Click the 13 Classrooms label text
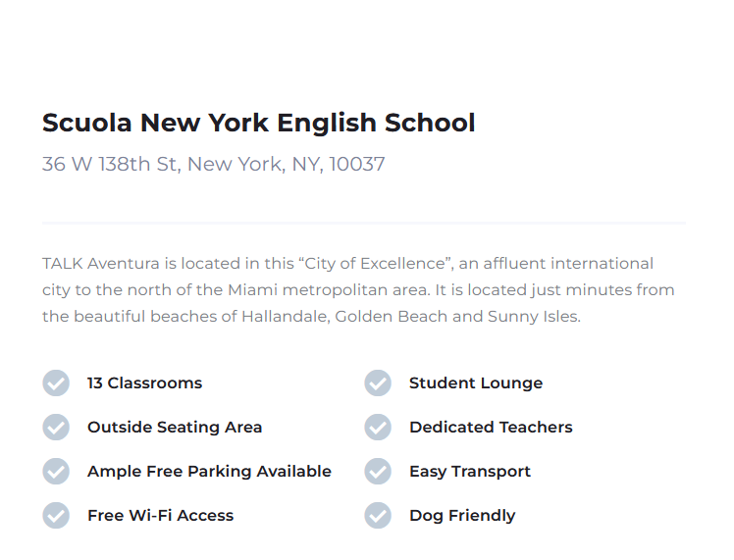Image resolution: width=734 pixels, height=560 pixels. [x=144, y=383]
